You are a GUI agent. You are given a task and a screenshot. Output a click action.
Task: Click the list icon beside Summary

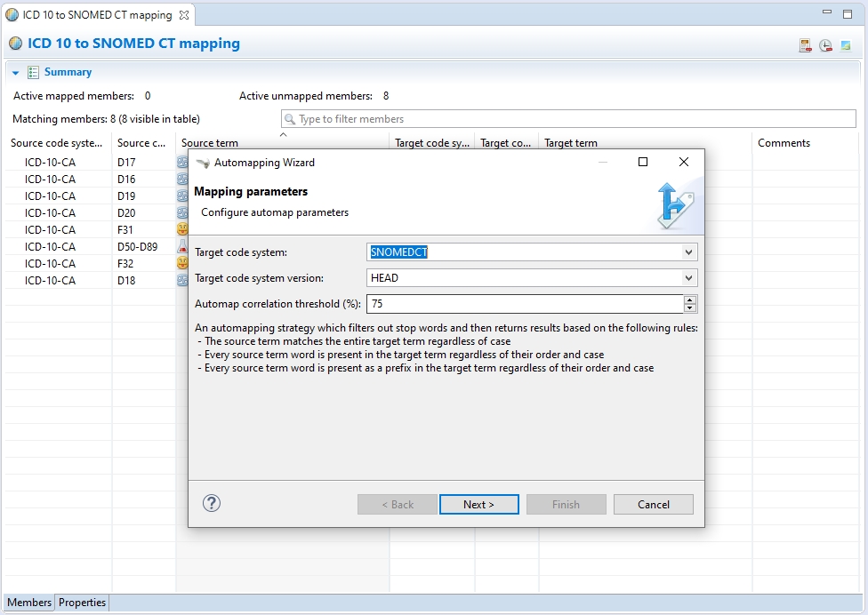coord(33,72)
